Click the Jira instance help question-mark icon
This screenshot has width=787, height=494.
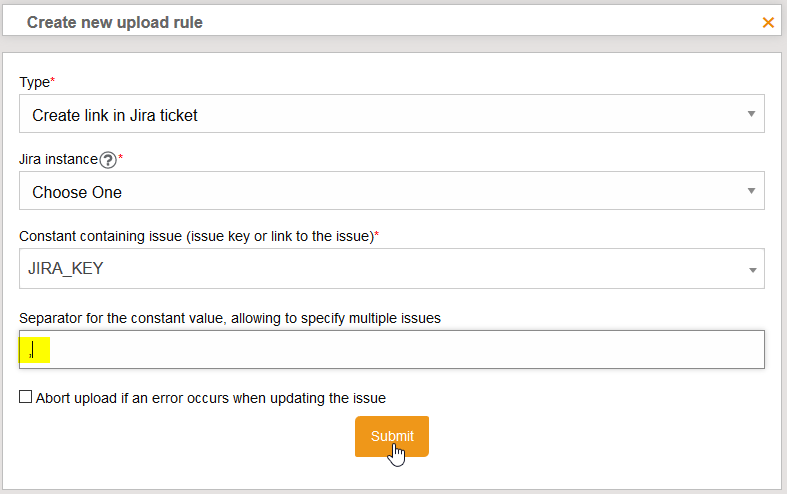point(108,160)
